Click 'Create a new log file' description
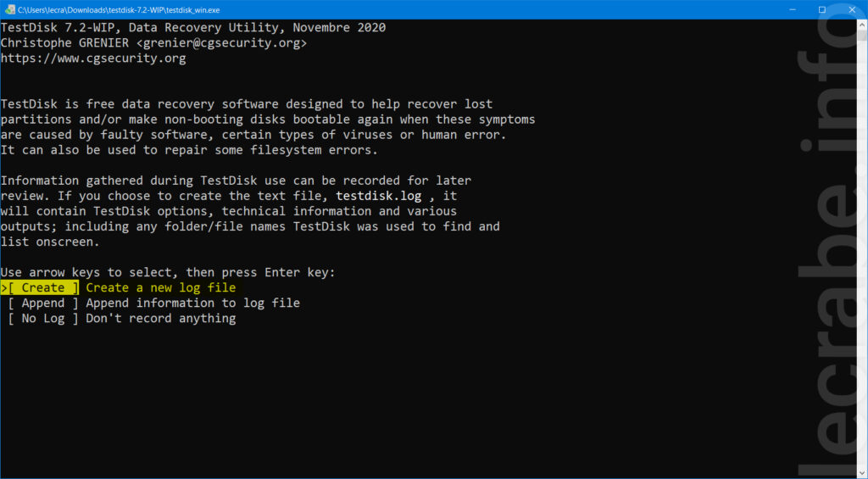 tap(160, 287)
